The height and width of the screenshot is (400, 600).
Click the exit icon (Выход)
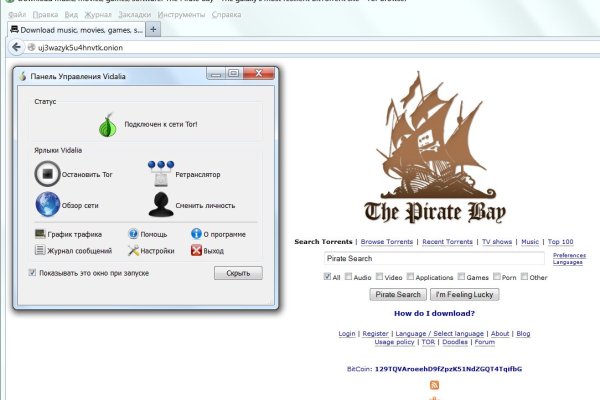coord(196,251)
